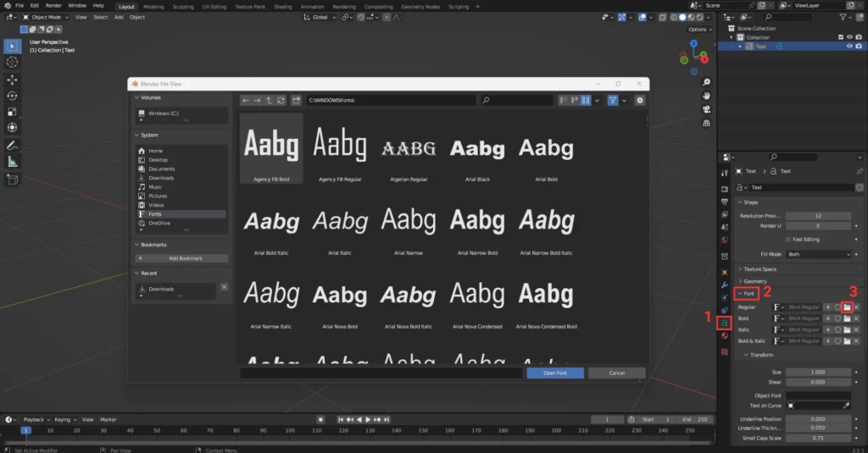Screen dimensions: 868x453
Task: Switch file browser to vertical list display
Action: [563, 100]
